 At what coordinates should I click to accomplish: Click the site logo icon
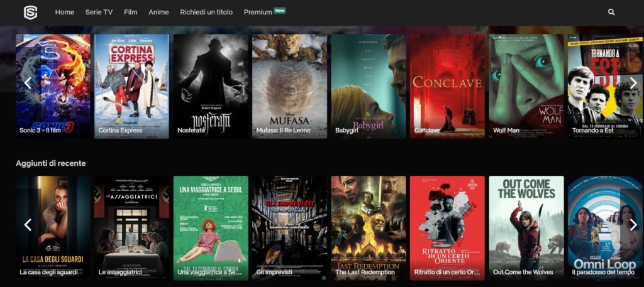point(30,13)
